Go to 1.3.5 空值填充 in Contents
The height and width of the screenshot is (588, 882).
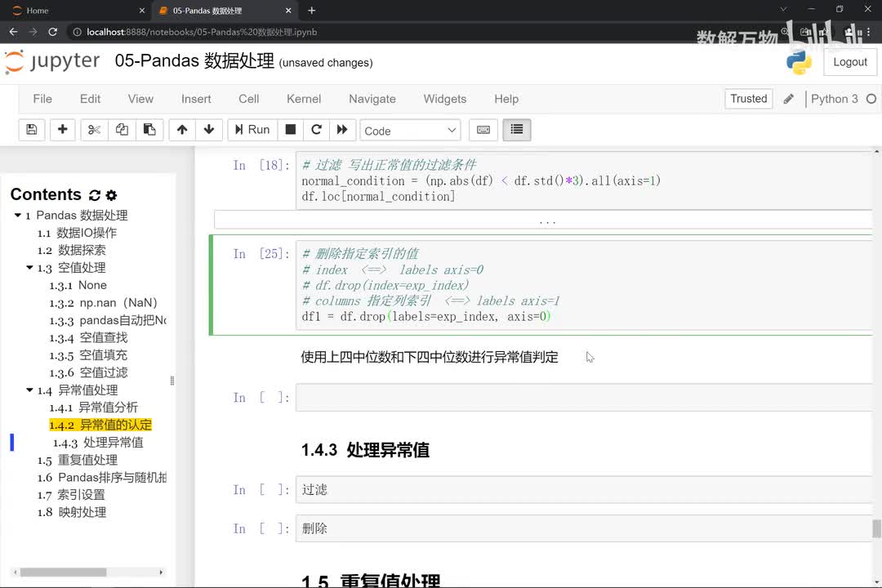click(x=88, y=355)
